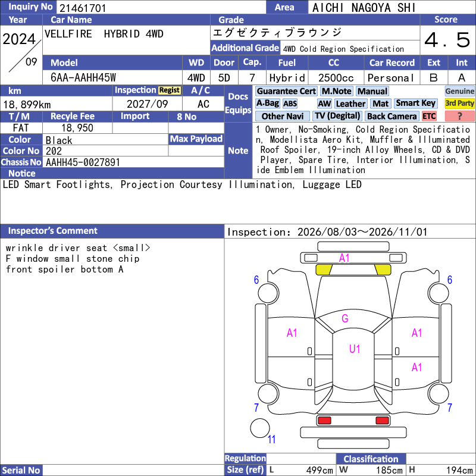Click the chassis number AAHH45-0027891
Viewport: 476px width, 476px height.
(83, 162)
